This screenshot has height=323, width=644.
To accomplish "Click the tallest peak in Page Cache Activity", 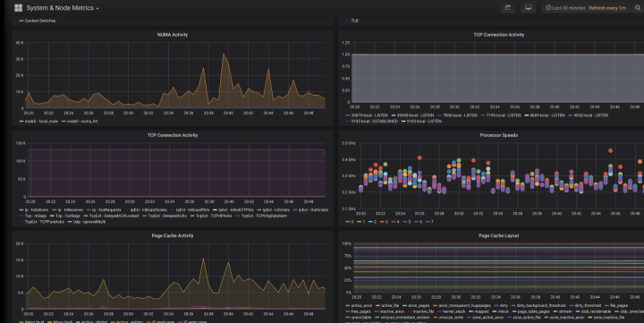I will 203,259.
